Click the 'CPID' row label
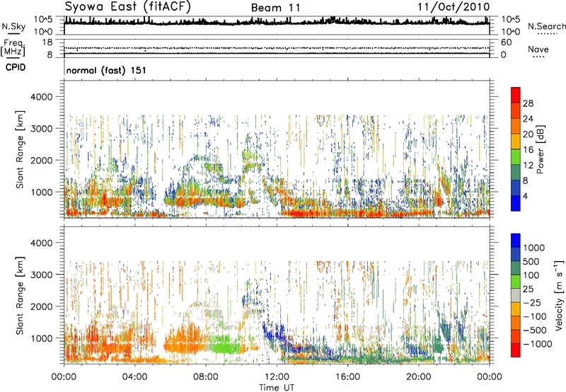The height and width of the screenshot is (392, 566). [16, 67]
